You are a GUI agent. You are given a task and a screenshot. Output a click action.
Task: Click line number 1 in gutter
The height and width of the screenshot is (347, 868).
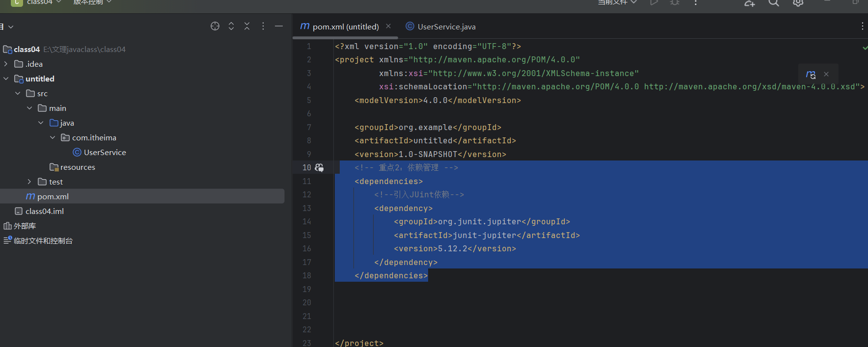(309, 46)
